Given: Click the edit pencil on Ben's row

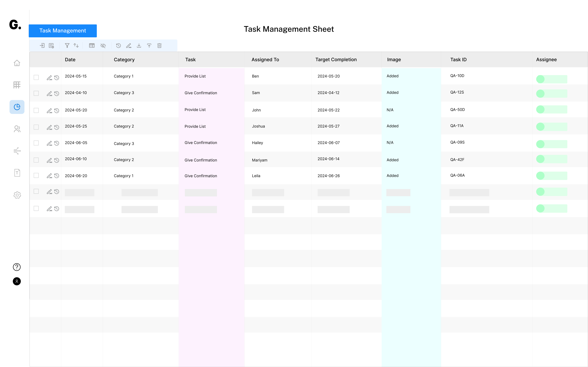Looking at the screenshot, I should [x=49, y=78].
